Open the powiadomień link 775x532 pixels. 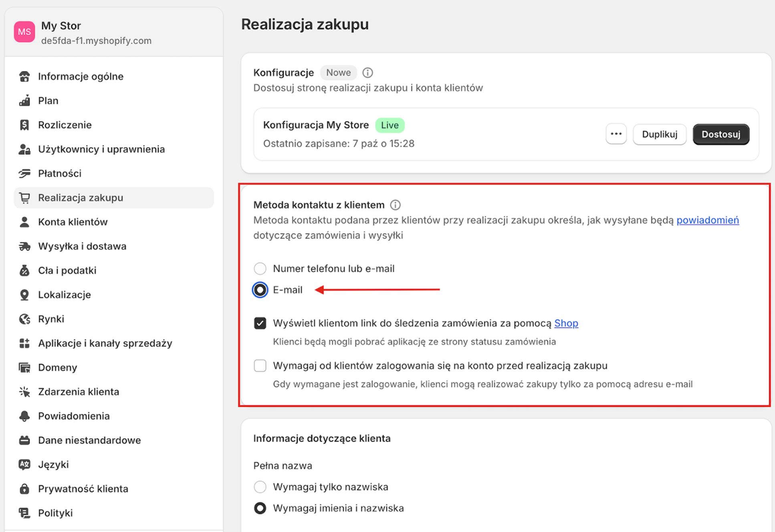click(708, 220)
